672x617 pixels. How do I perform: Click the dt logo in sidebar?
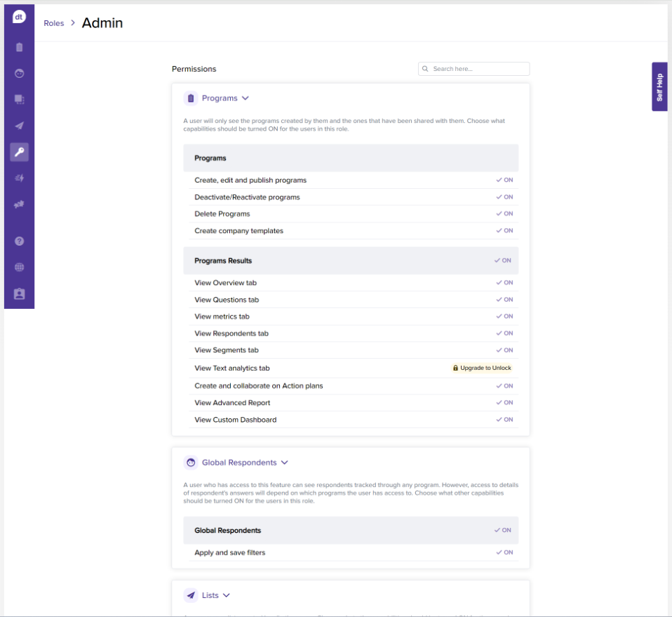19,18
